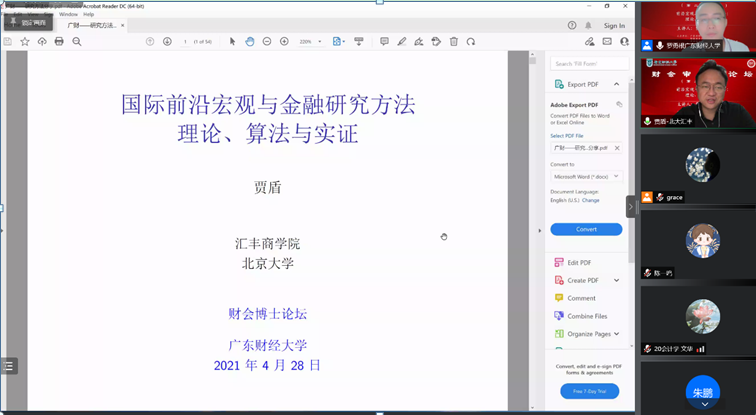Zoom in with the plus icon
This screenshot has height=415, width=756.
284,41
